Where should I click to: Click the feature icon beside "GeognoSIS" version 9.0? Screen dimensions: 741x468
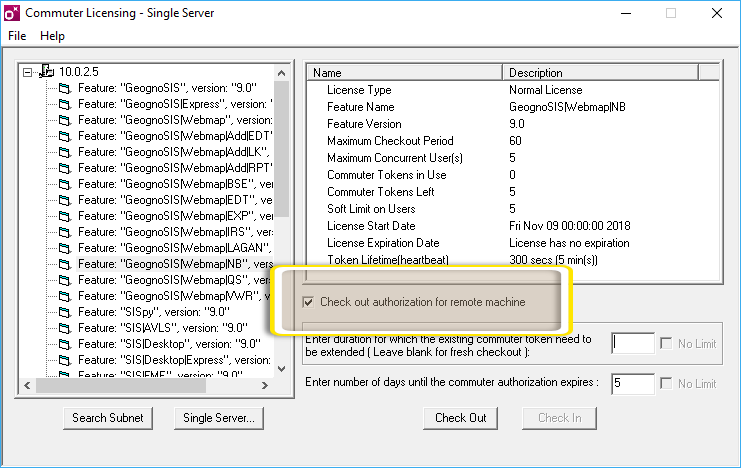(65, 88)
